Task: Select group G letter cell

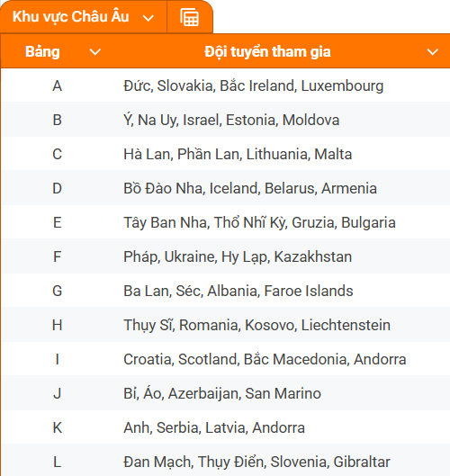Action: pyautogui.click(x=57, y=291)
